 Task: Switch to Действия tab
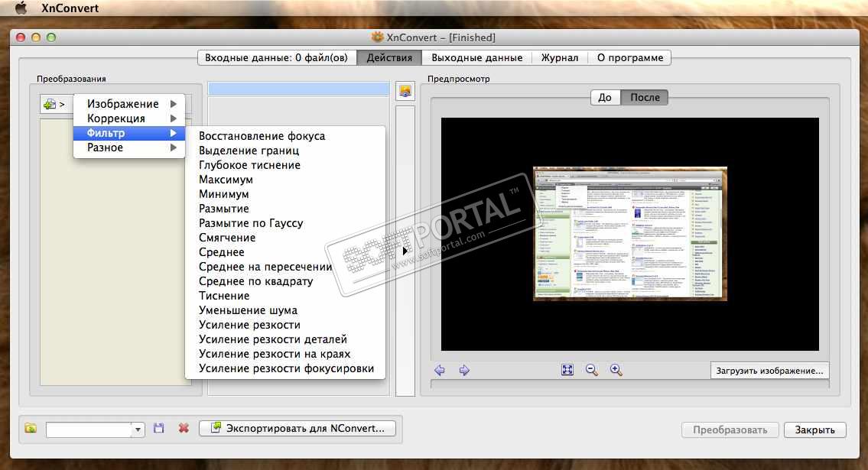[x=389, y=57]
